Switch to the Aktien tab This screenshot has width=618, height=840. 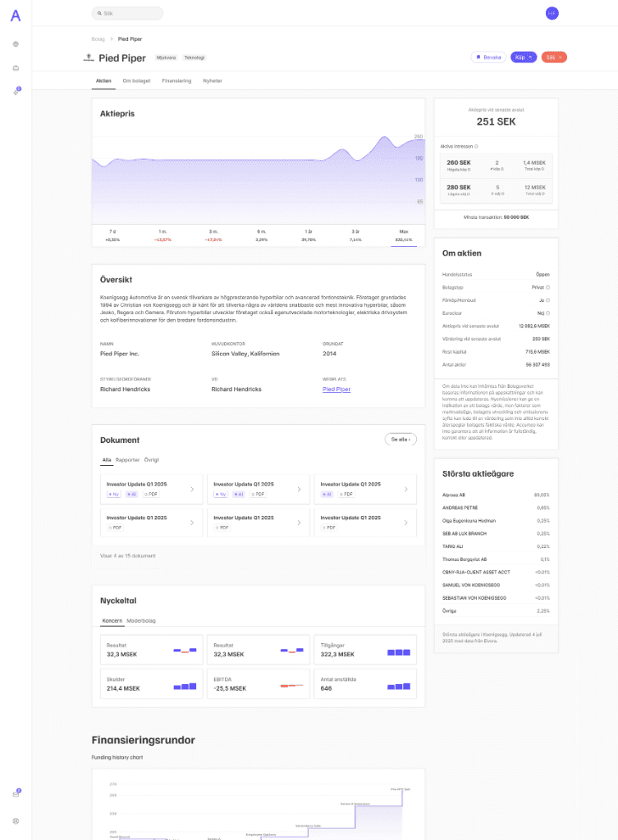click(x=103, y=81)
